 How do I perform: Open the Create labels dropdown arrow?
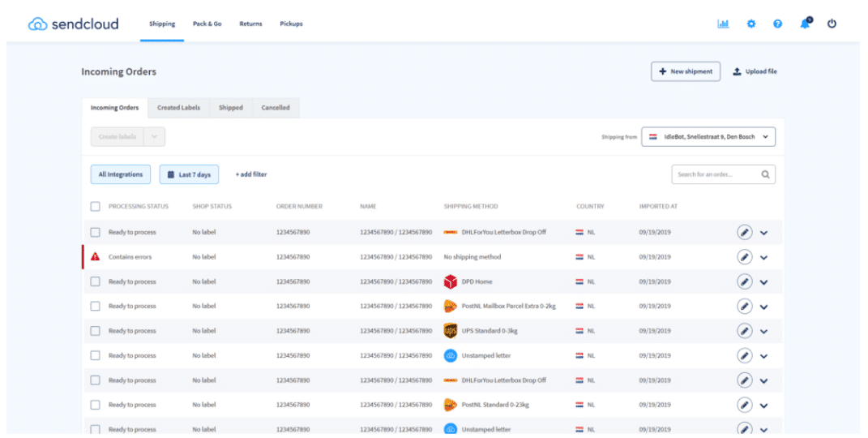point(155,137)
